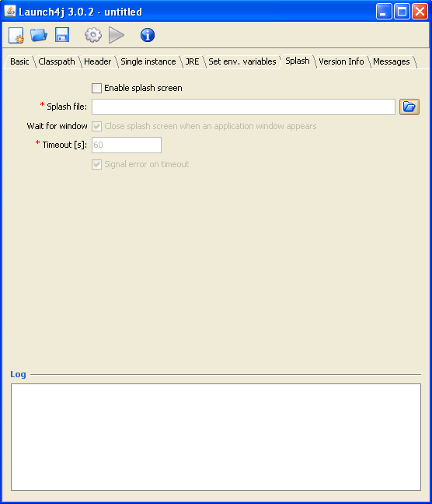
Task: Run the executable with play icon
Action: point(117,35)
